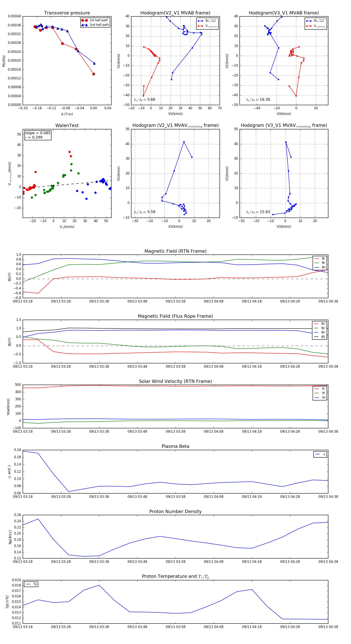The width and height of the screenshot is (351, 644).
Task: Click V_remaining legend entry in V2_V1 MVAB hodogram
Action: point(207,26)
